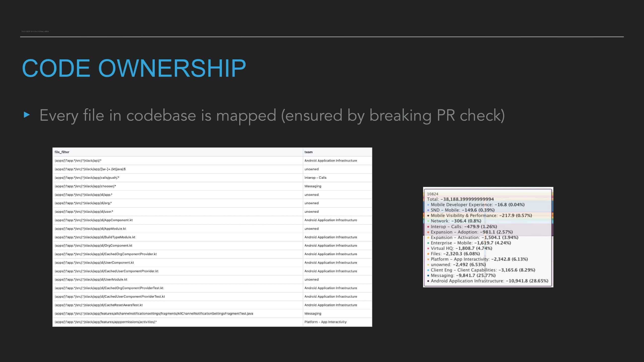Click the unowned team cell for UserModule.kt row
The width and height of the screenshot is (644, 362).
[x=337, y=280]
